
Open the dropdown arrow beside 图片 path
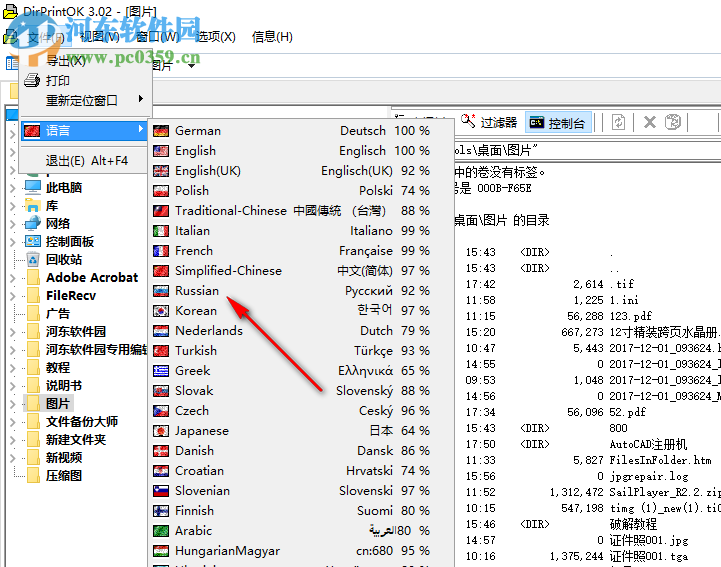(x=192, y=66)
